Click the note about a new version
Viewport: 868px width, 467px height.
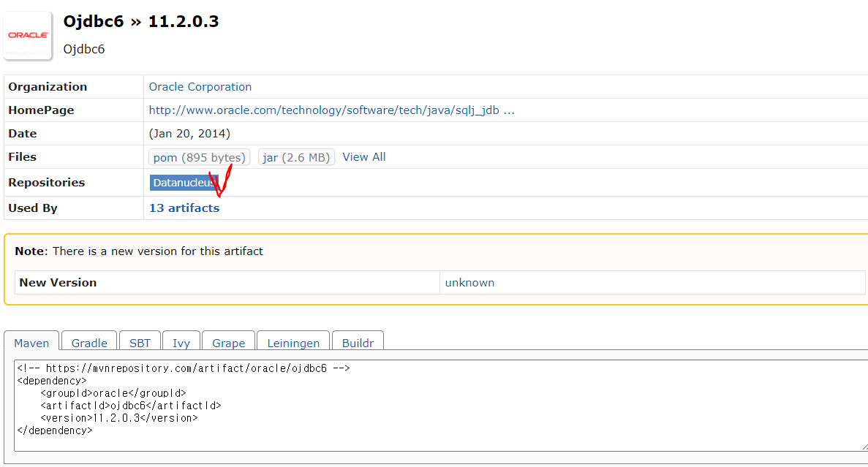point(139,251)
